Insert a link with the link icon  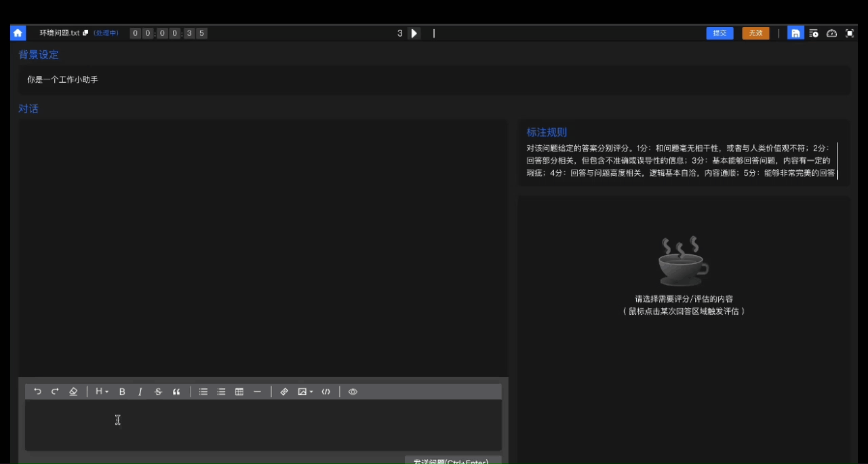click(x=284, y=391)
